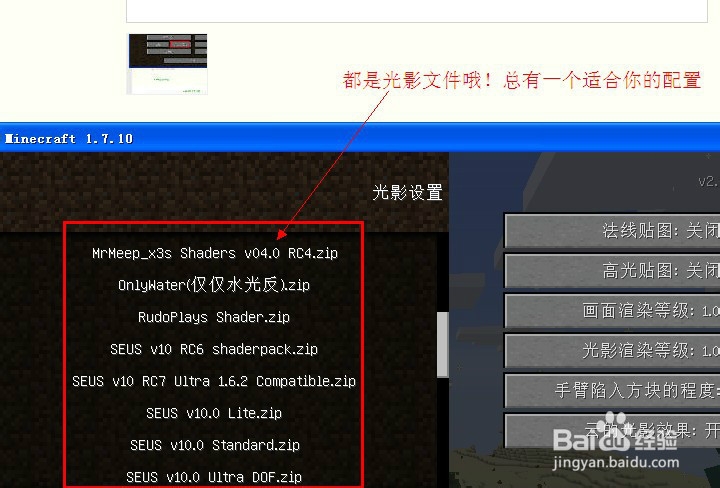
Task: Click the 手臂陷入方块的程度 option button
Action: point(612,391)
